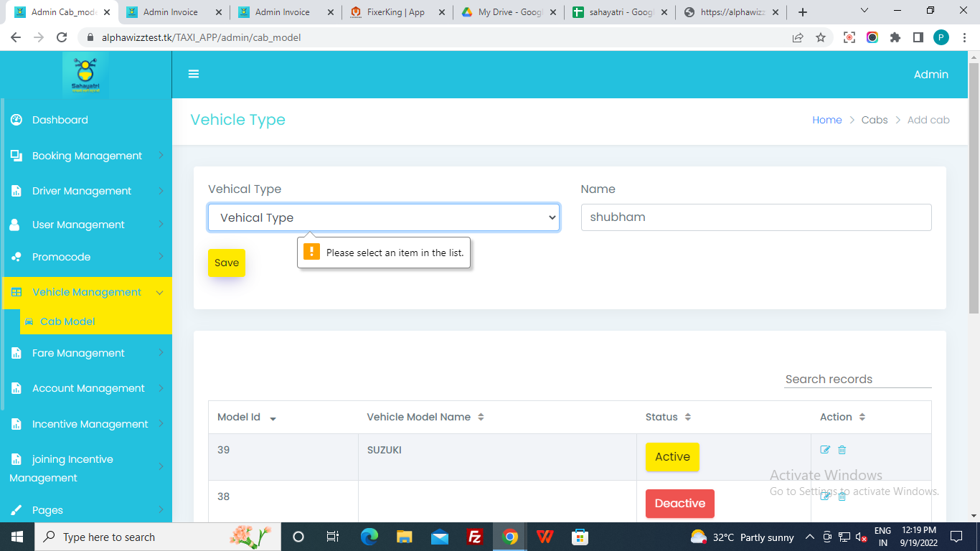Click the Name input field containing shubham

[756, 217]
